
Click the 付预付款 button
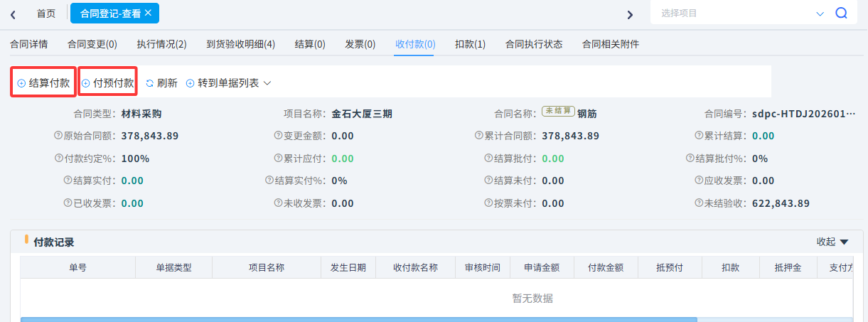click(107, 83)
